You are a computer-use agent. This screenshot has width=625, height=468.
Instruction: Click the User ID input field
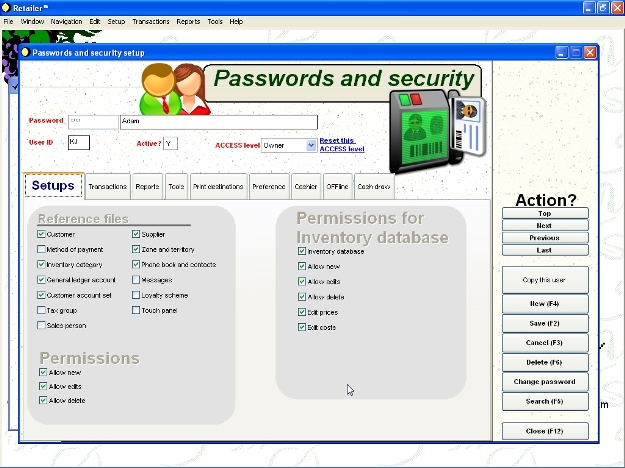pos(79,143)
